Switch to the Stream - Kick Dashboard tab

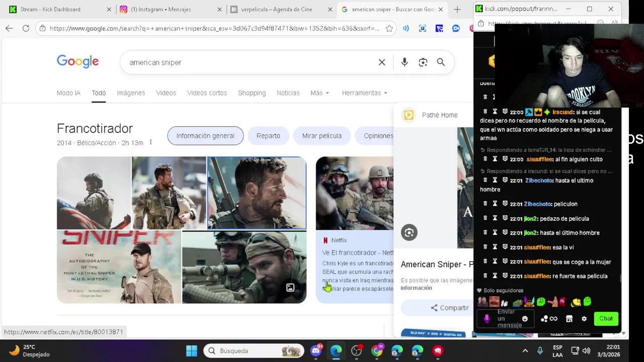coord(58,10)
